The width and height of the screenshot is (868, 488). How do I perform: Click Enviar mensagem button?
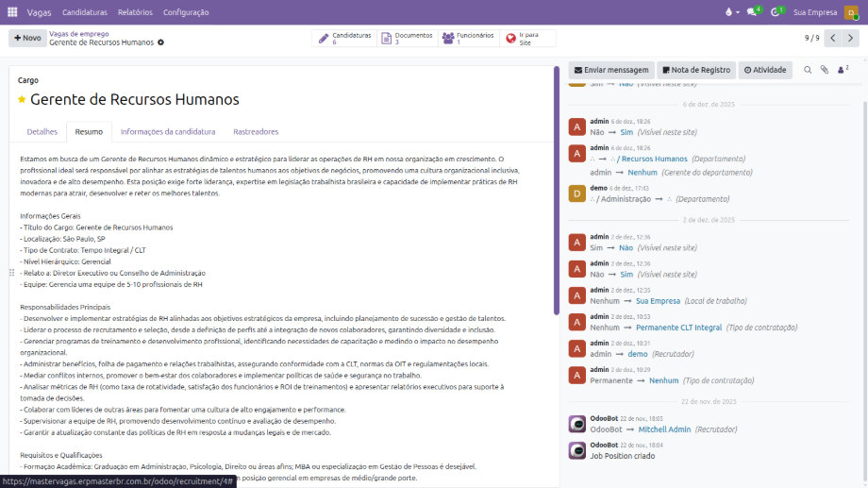click(x=611, y=70)
